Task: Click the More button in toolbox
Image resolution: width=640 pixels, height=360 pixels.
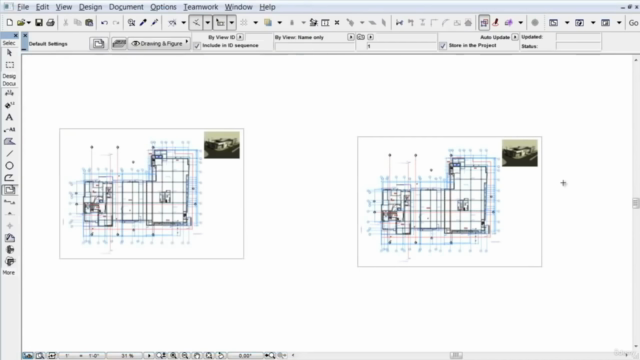Action: [x=9, y=273]
